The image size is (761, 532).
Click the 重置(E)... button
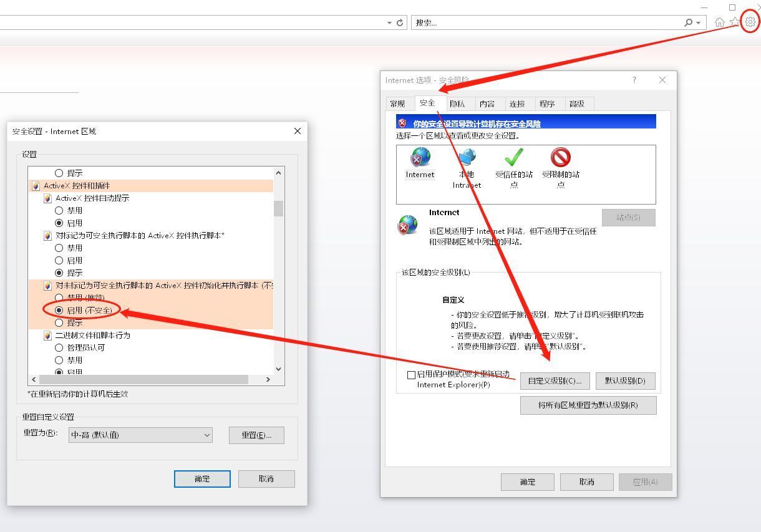(256, 435)
